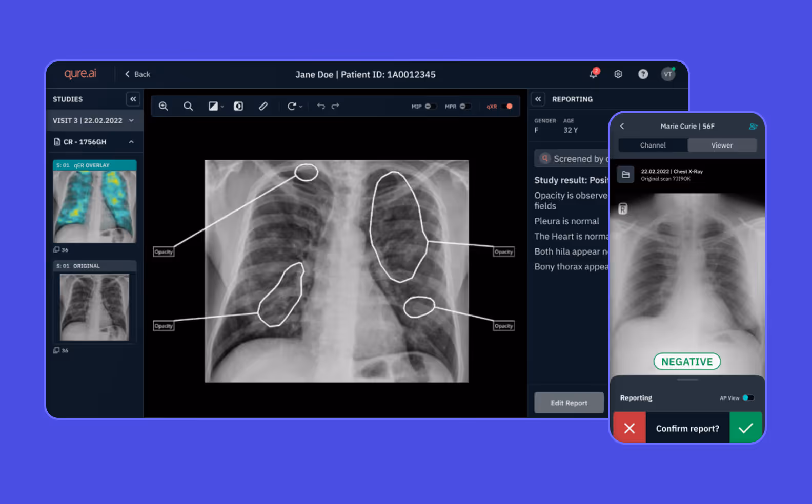Expand the Visit 3 date dropdown
Screen dimensions: 812x504
[131, 120]
